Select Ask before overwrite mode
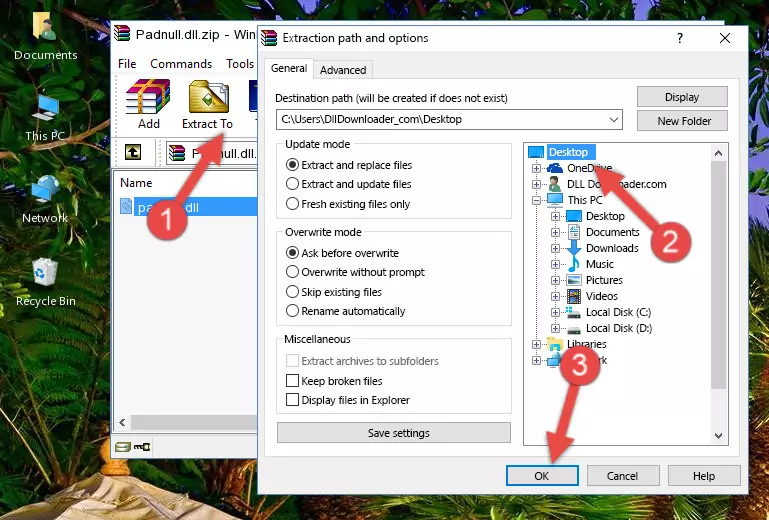Screen dimensions: 769x520 (292, 253)
